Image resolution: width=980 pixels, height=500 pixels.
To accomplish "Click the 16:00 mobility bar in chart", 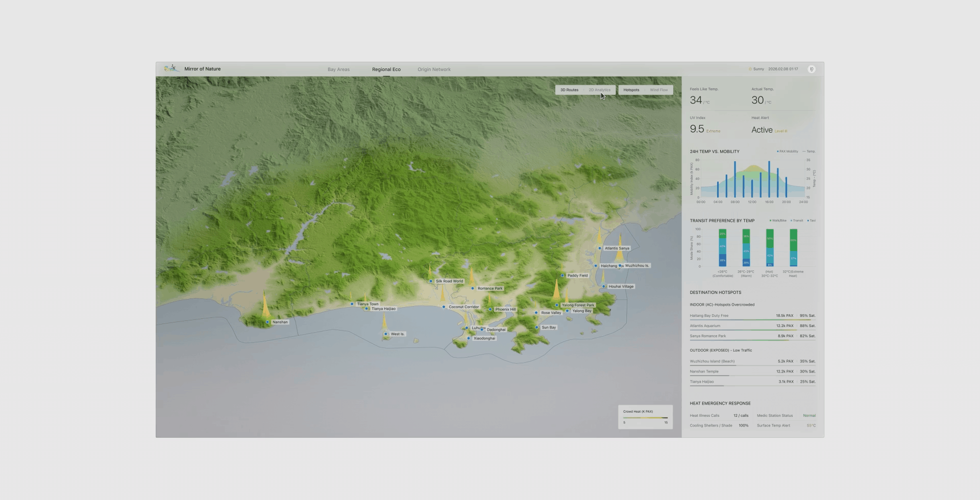I will (x=769, y=180).
